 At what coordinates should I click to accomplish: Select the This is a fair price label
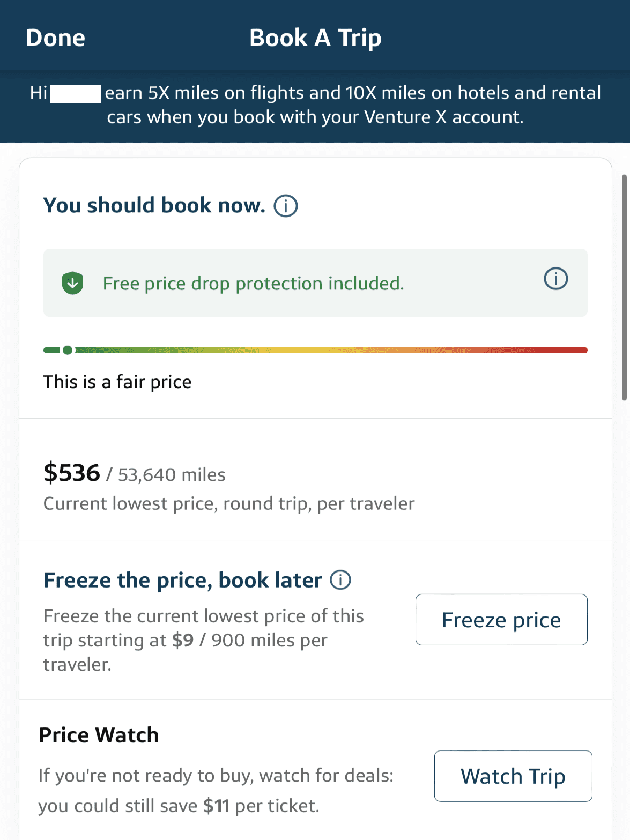[117, 382]
